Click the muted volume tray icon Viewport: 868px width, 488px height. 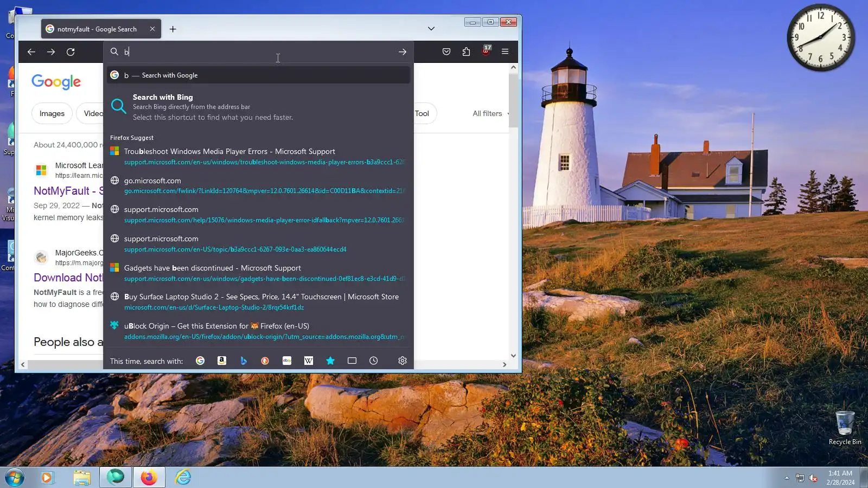click(813, 478)
